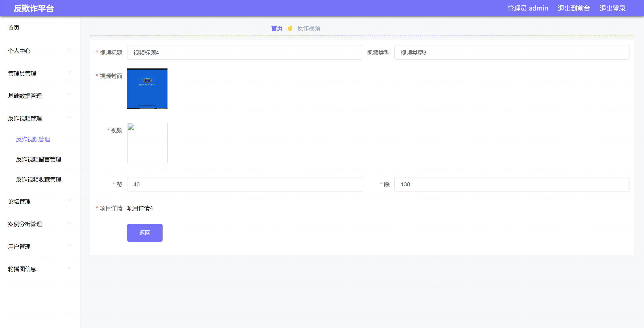This screenshot has height=328, width=644.
Task: Expand the 用户管理 chevron
Action: coord(69,245)
